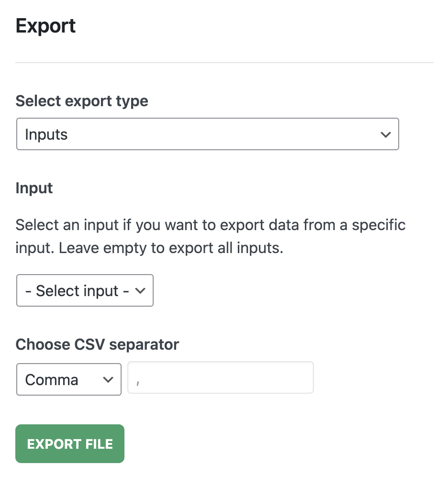448x487 pixels.
Task: Open the input picker to export a specific input
Action: click(x=85, y=290)
